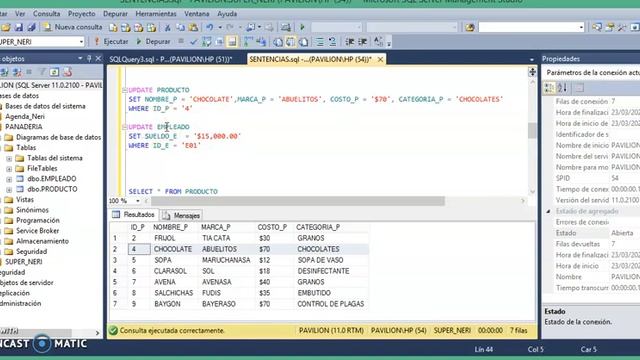Open the Ayuda menu
The width and height of the screenshot is (640, 360).
point(227,13)
